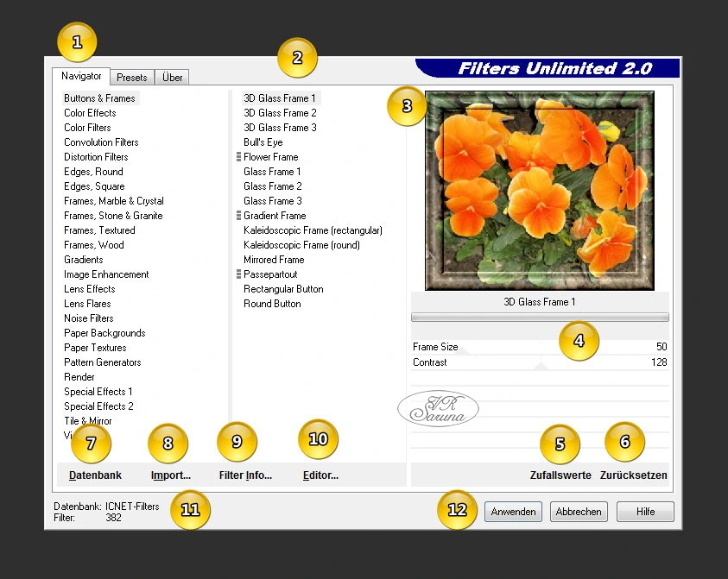Screen dimensions: 728x579
Task: Click the orange flower preview image
Action: 540,191
